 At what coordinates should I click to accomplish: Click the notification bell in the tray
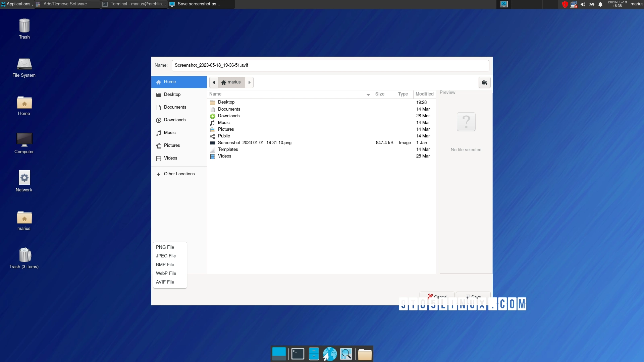click(601, 4)
